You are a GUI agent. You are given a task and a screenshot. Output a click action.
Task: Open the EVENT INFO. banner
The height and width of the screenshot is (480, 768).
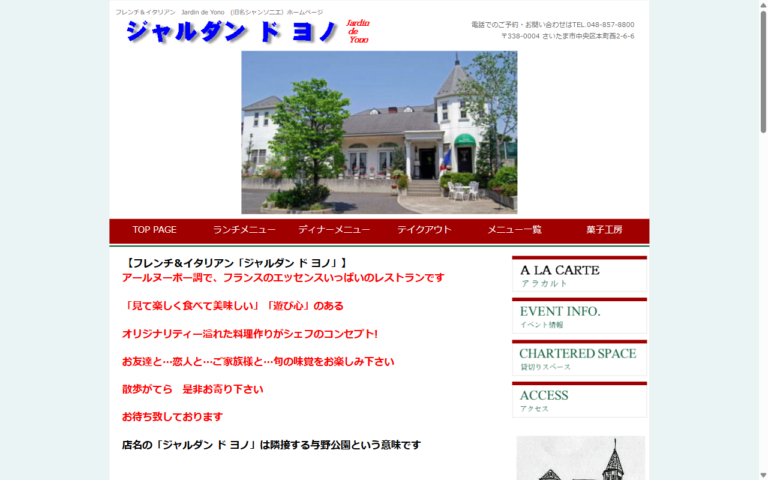(x=579, y=316)
